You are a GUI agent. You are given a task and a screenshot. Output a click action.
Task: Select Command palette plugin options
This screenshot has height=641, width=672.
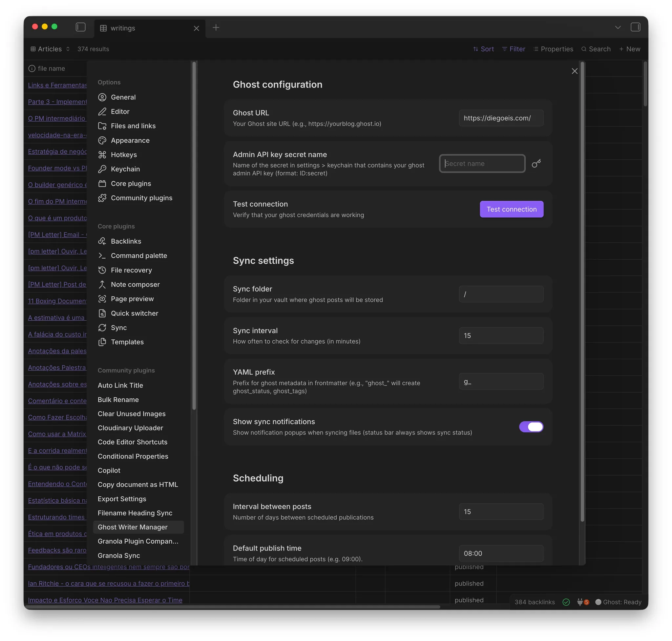(x=138, y=255)
